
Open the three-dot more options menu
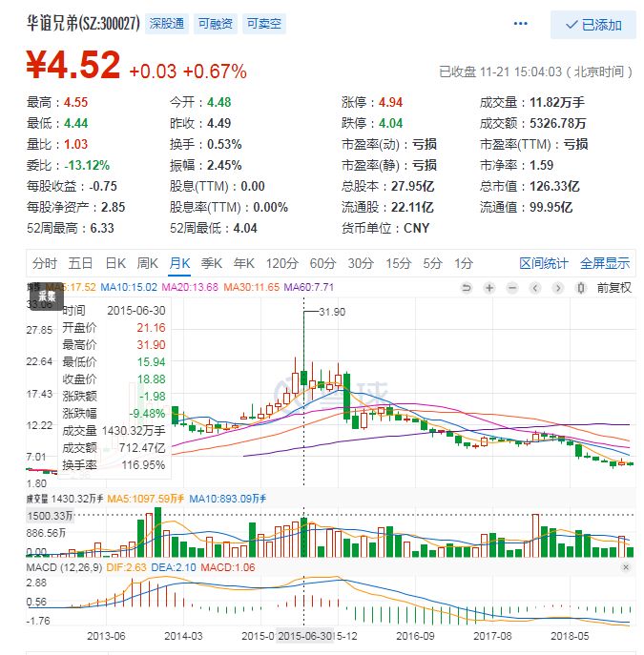[x=520, y=24]
